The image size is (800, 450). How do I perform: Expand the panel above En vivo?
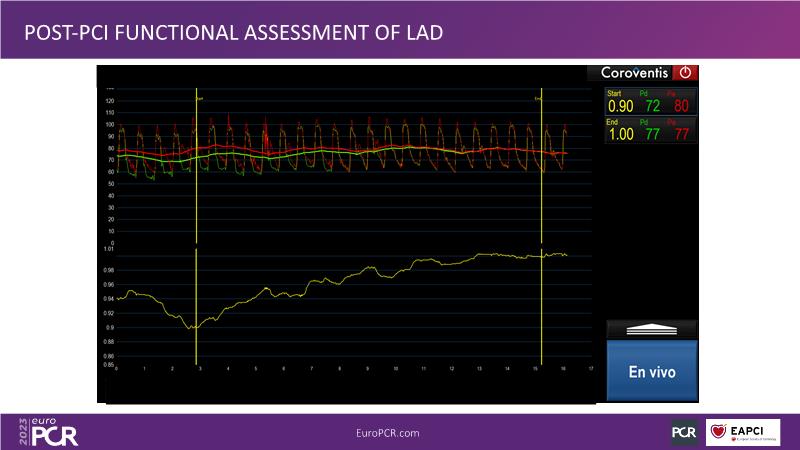coord(651,329)
